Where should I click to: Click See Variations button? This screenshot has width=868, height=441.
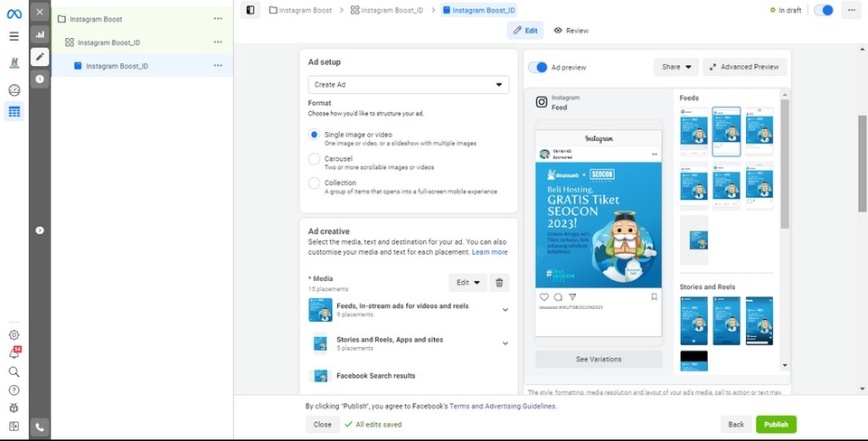coord(599,359)
